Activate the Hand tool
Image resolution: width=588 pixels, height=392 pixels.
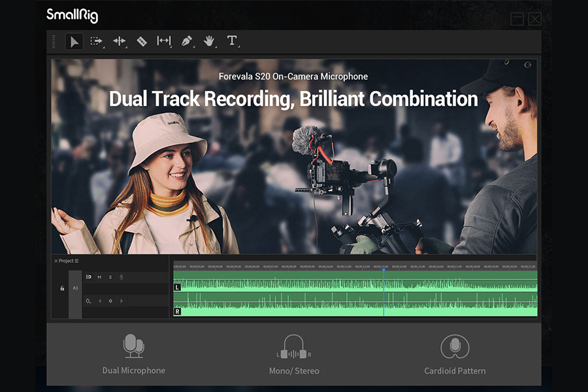(209, 41)
